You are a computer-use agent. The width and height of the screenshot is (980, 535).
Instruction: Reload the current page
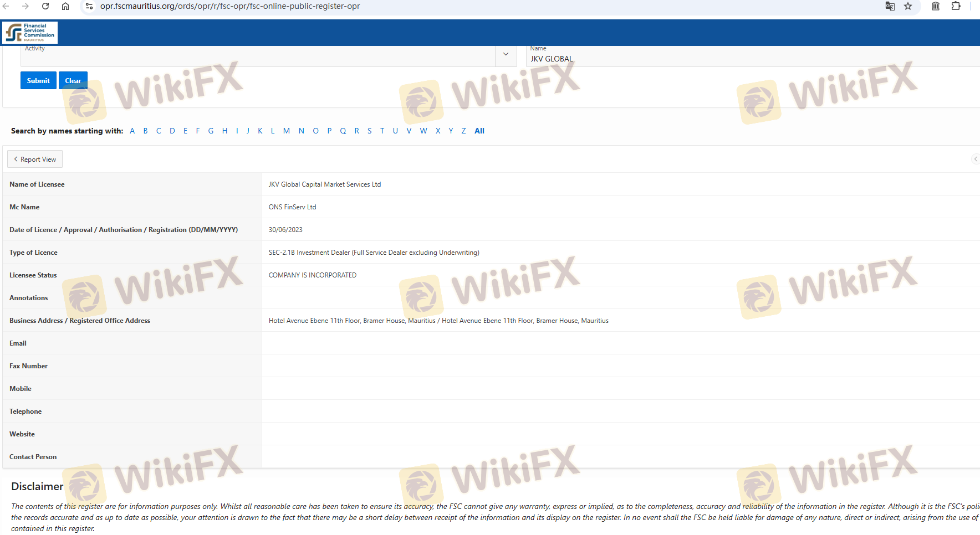point(45,6)
